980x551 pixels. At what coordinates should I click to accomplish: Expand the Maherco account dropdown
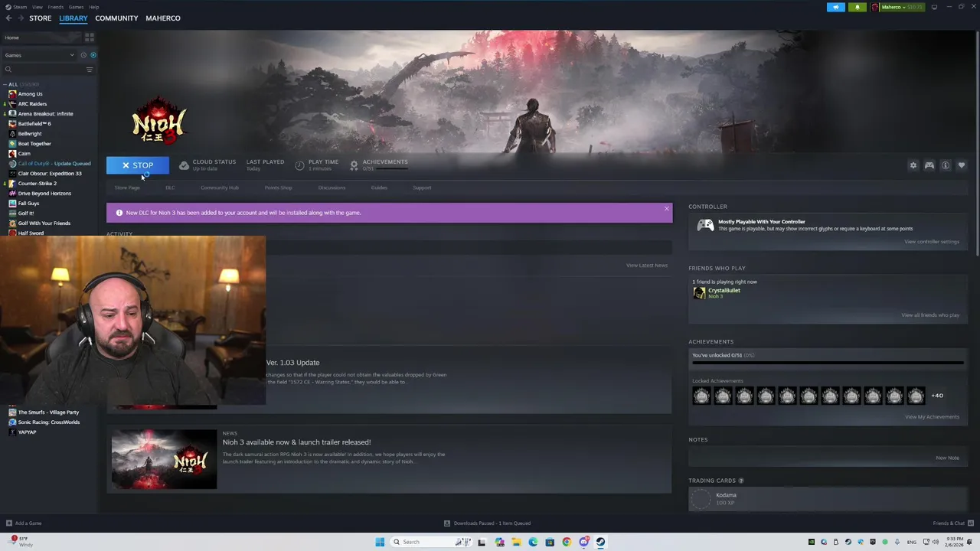point(899,7)
